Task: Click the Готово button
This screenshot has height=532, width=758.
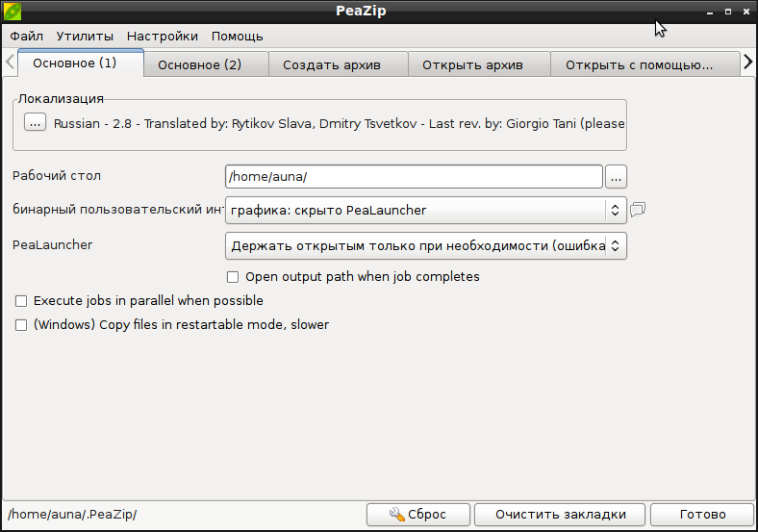Action: (x=702, y=514)
